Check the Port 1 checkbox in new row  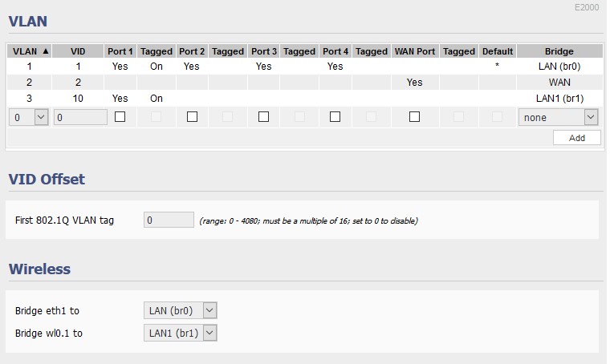tap(120, 116)
